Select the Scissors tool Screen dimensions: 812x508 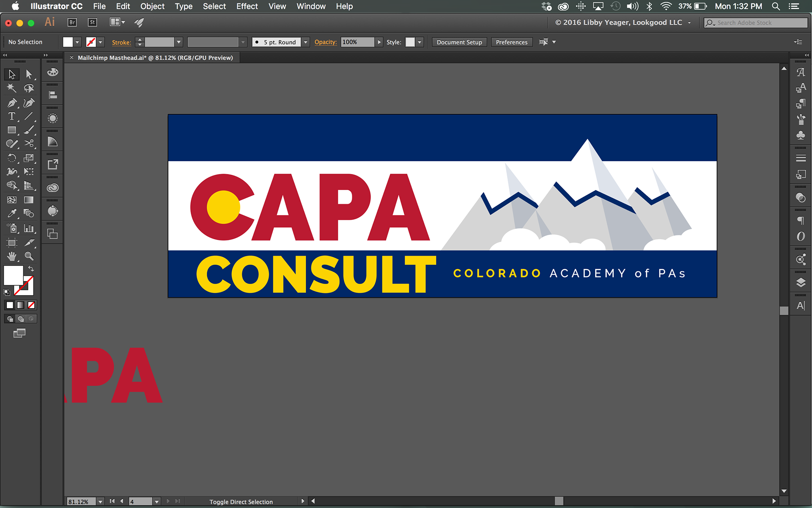[x=29, y=144]
